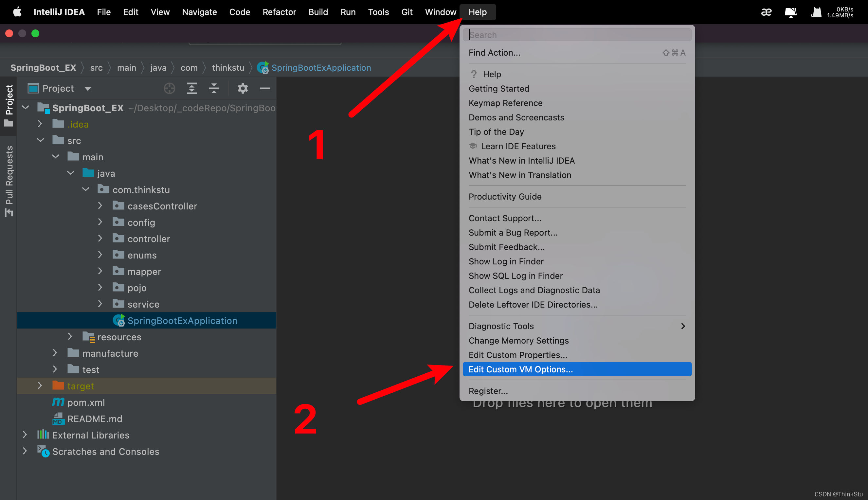The image size is (868, 500).
Task: Select Productivity Guide
Action: (x=577, y=196)
